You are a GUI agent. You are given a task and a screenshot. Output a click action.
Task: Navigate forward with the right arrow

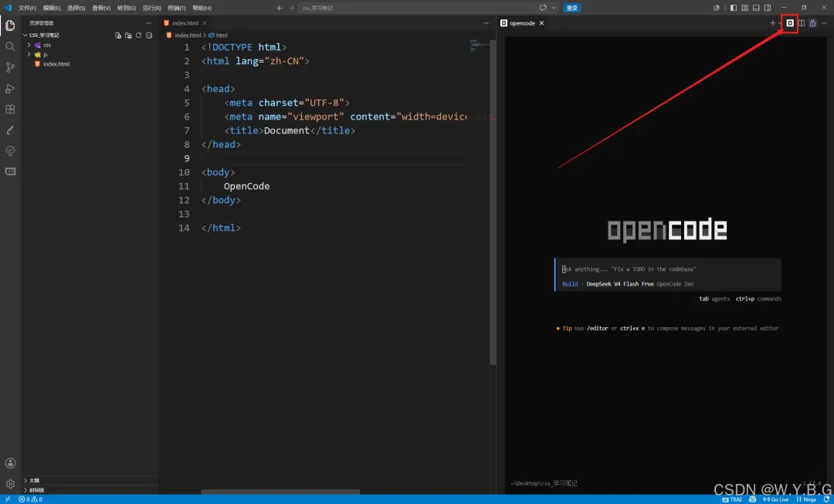(x=291, y=8)
